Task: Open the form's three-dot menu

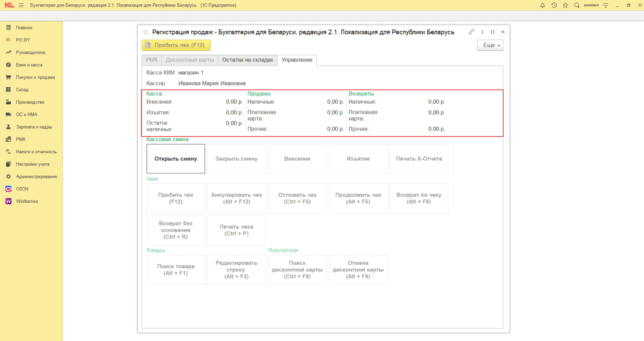Action: tap(482, 32)
